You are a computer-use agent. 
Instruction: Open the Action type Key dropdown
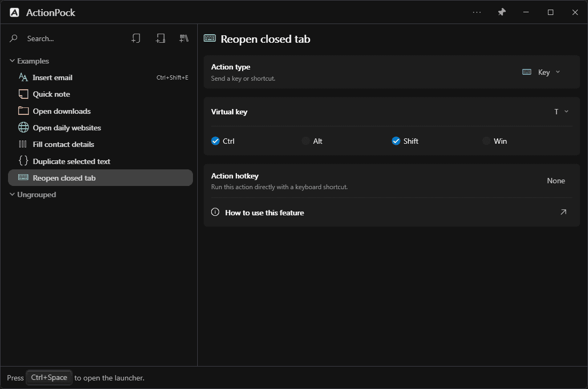541,72
